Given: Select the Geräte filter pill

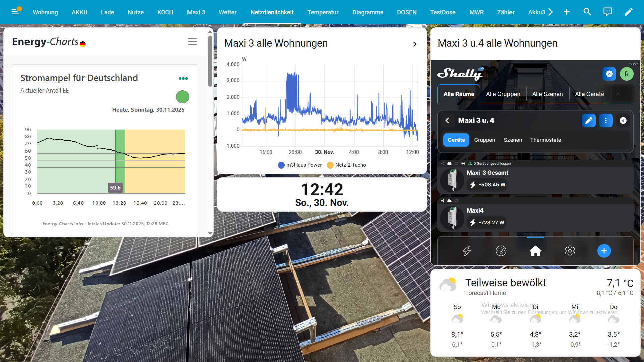Looking at the screenshot, I should point(456,140).
